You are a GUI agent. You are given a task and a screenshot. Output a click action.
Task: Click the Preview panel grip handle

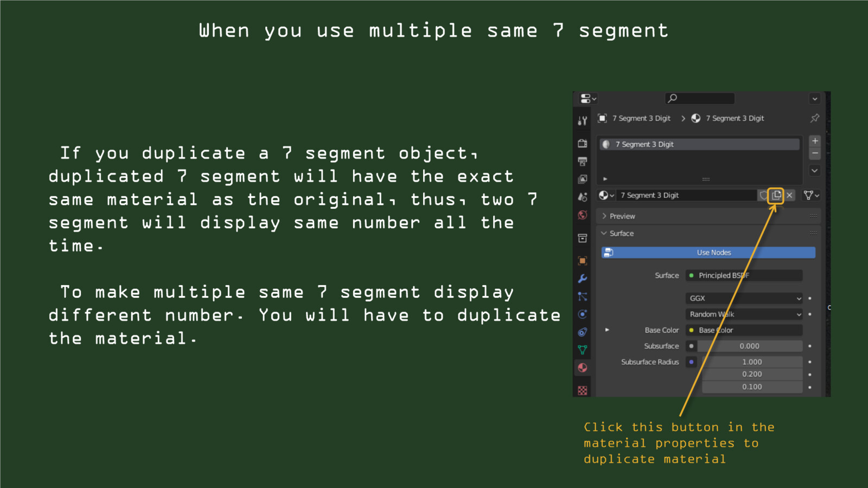coord(813,216)
